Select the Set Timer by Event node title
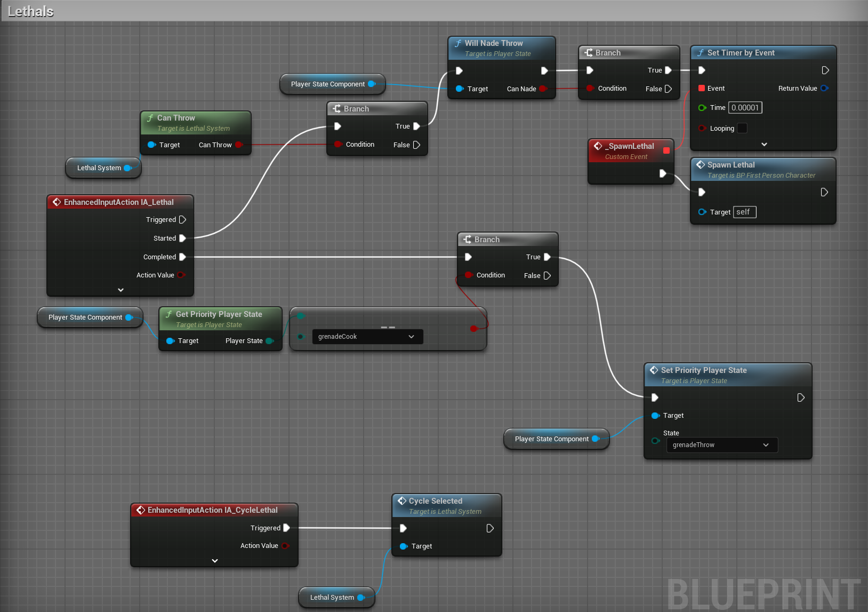This screenshot has height=612, width=868. [741, 53]
